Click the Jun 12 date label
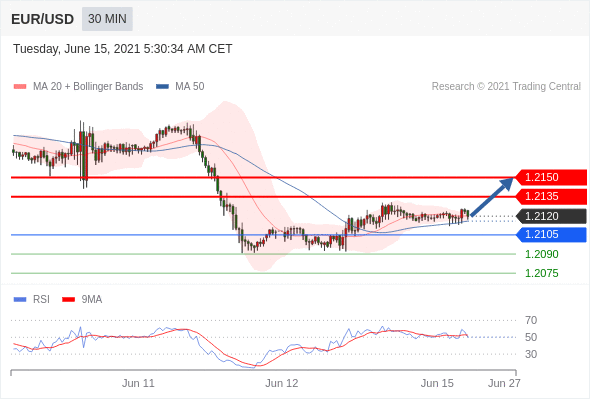This screenshot has height=400, width=590. [281, 383]
